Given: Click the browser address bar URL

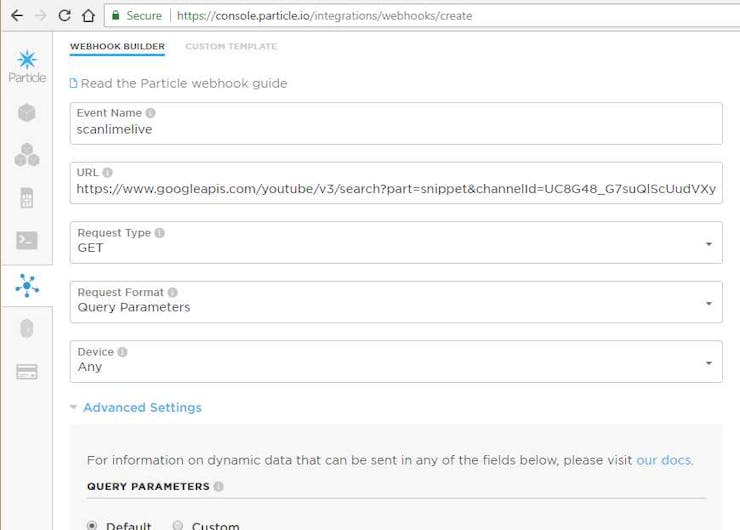Looking at the screenshot, I should 325,16.
